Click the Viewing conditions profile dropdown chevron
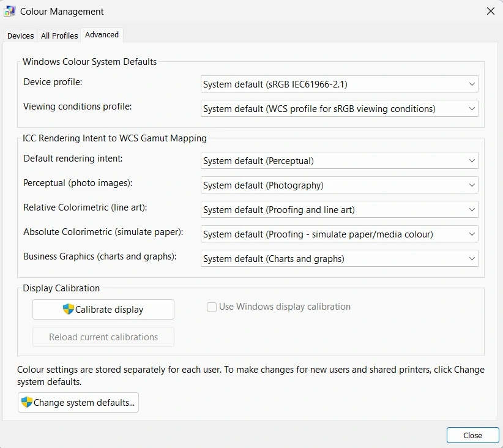This screenshot has width=503, height=448. point(472,108)
